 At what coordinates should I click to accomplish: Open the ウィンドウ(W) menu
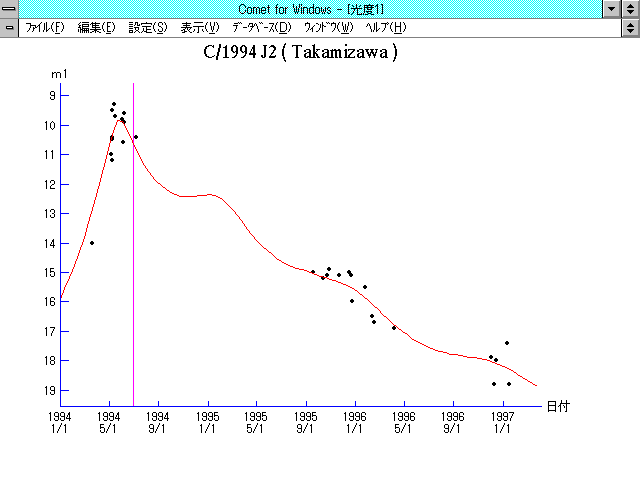(x=327, y=27)
